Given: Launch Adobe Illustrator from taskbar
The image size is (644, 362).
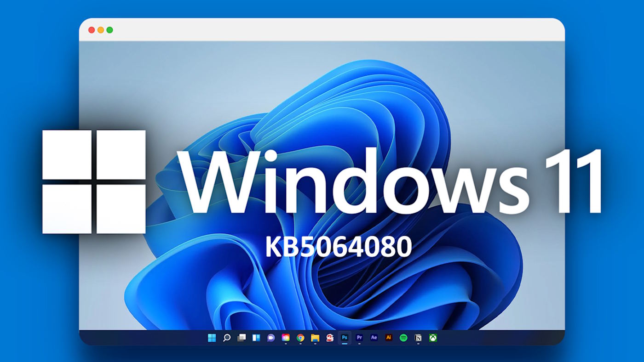Looking at the screenshot, I should [389, 338].
